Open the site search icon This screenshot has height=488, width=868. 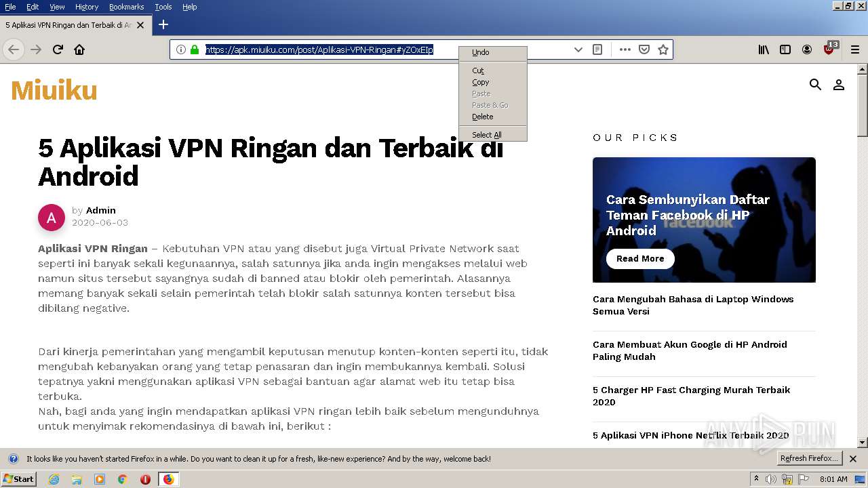pos(815,85)
